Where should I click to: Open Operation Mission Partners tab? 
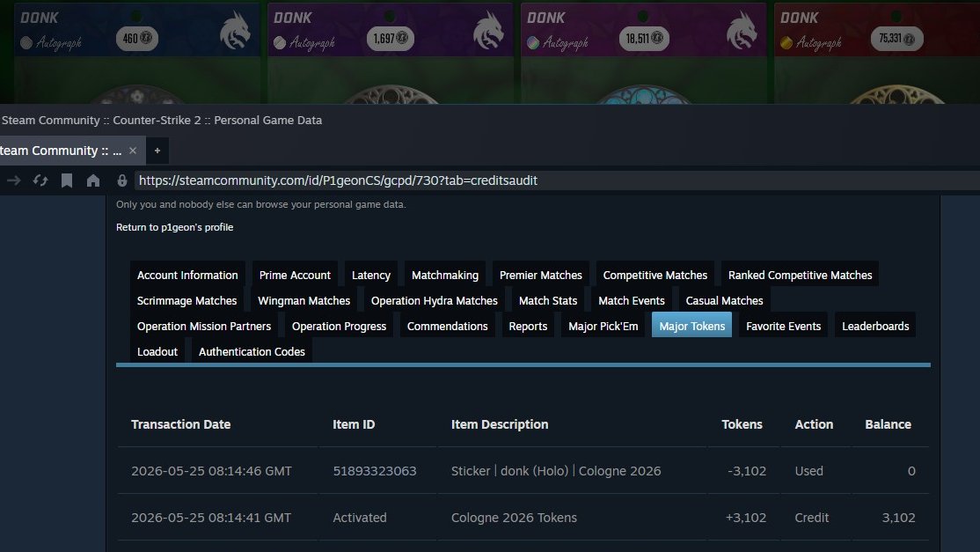[204, 327]
